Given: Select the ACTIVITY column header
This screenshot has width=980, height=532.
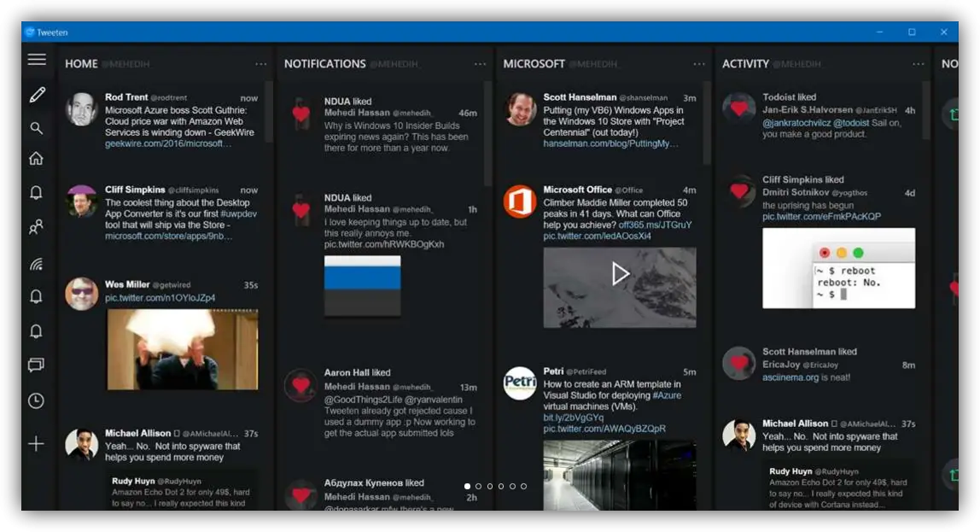Looking at the screenshot, I should 745,64.
